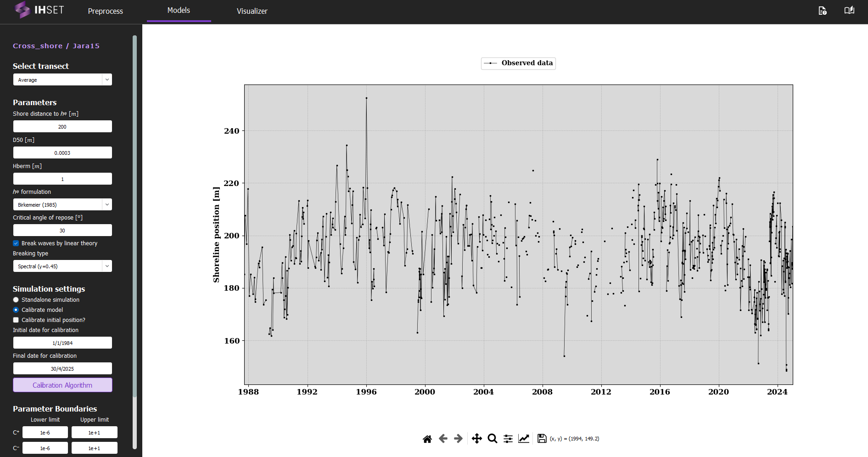Select Standalone simulation mode

pyautogui.click(x=16, y=299)
